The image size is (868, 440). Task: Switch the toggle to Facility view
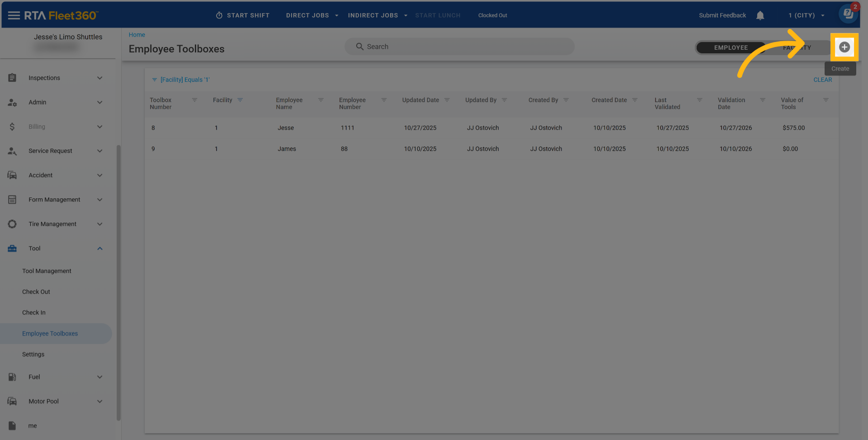pyautogui.click(x=797, y=47)
